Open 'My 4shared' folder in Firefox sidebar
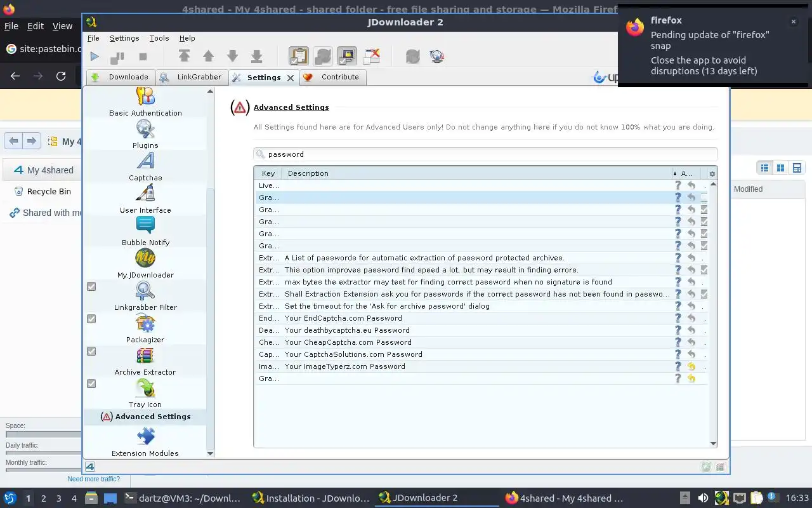The image size is (812, 508). tap(50, 170)
